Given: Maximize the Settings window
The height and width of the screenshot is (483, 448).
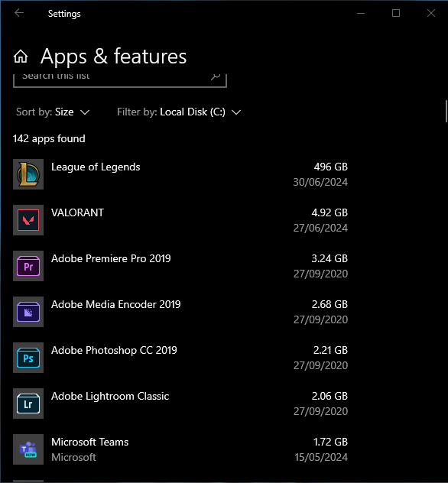Looking at the screenshot, I should 396,13.
